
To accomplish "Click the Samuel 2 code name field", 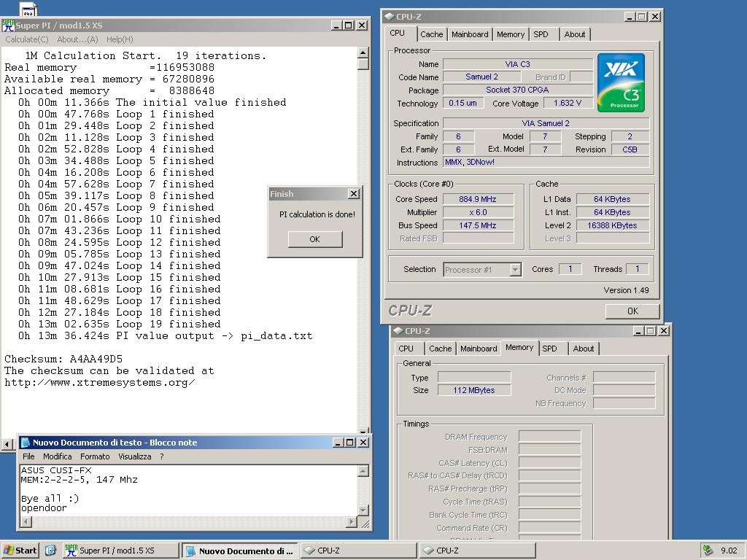I will 481,77.
